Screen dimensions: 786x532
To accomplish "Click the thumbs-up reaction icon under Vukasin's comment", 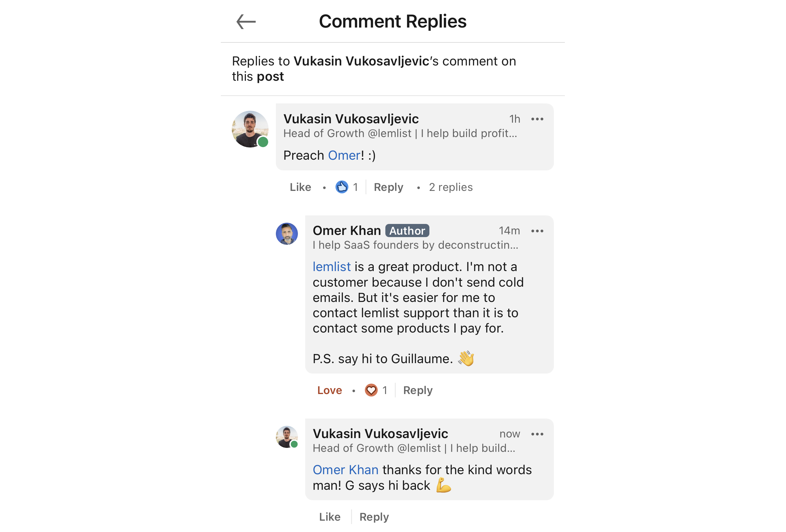I will [342, 187].
